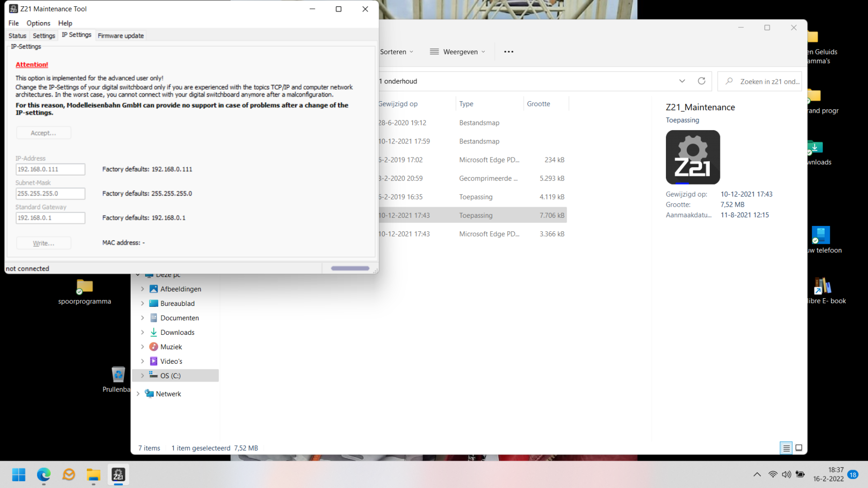Click the Windows Start button
868x488 pixels.
19,475
